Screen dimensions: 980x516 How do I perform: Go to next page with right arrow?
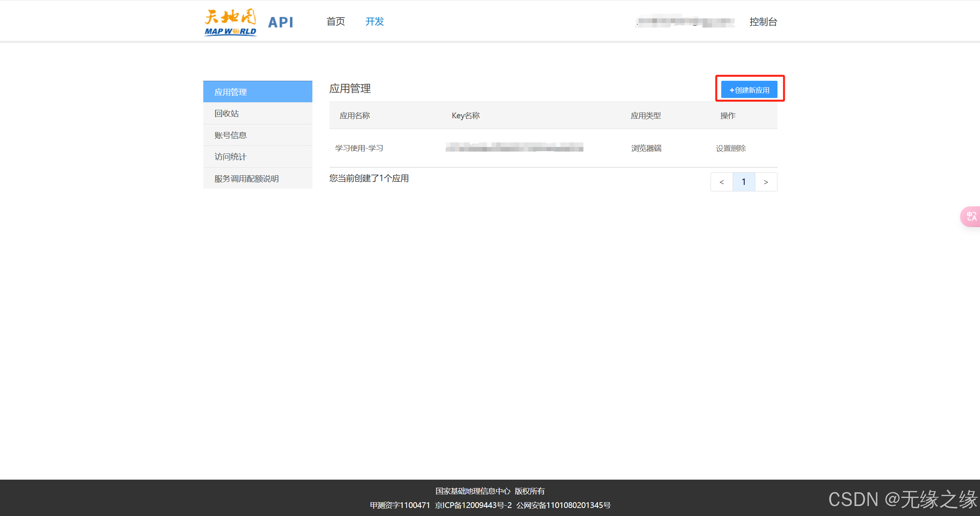click(x=766, y=182)
